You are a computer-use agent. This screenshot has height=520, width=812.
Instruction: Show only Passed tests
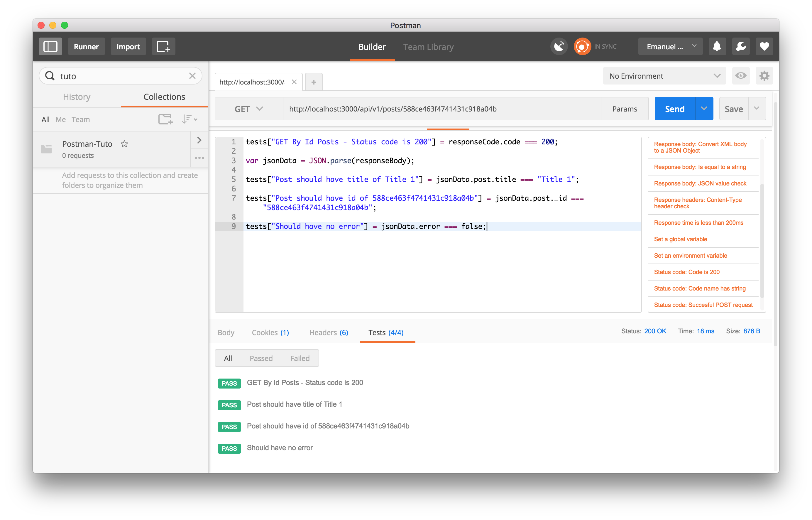tap(261, 358)
